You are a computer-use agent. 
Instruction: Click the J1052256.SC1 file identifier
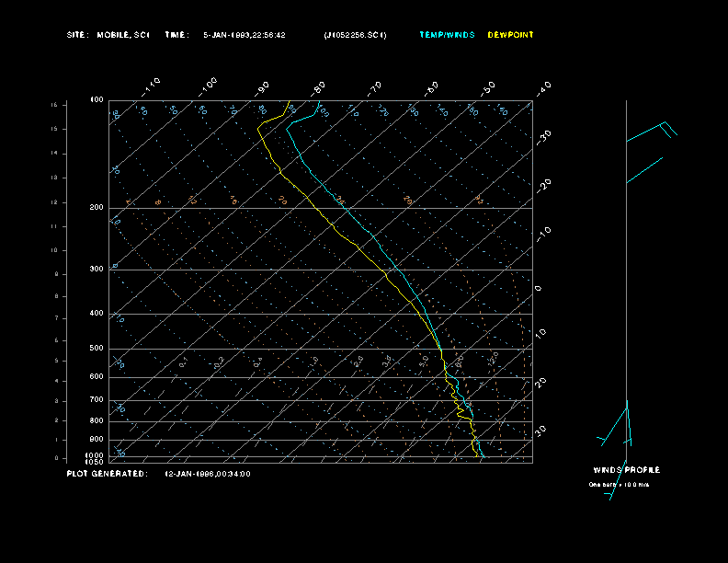pos(355,35)
